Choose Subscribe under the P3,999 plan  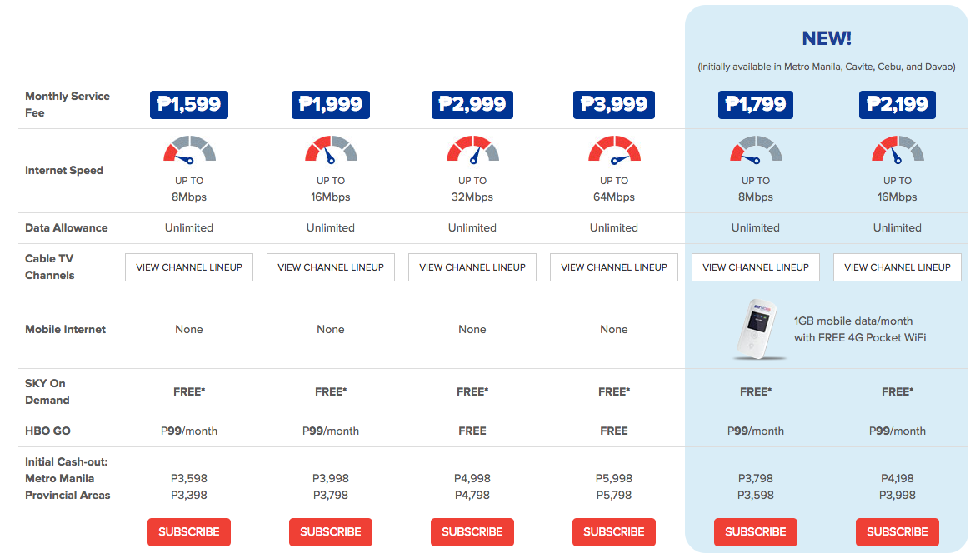614,532
